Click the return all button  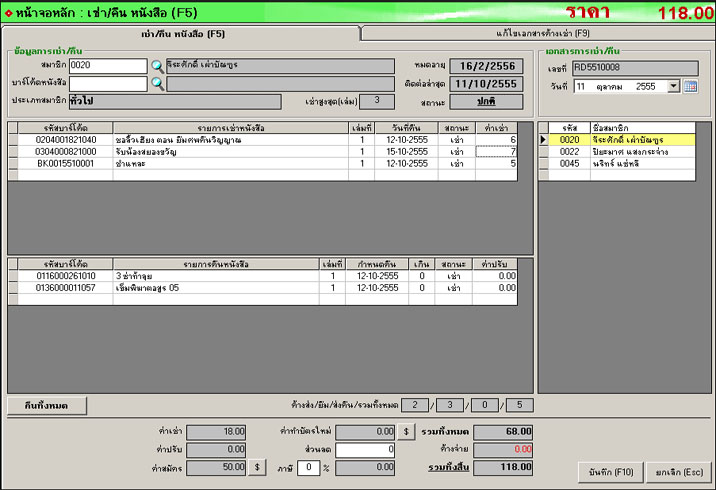point(47,406)
